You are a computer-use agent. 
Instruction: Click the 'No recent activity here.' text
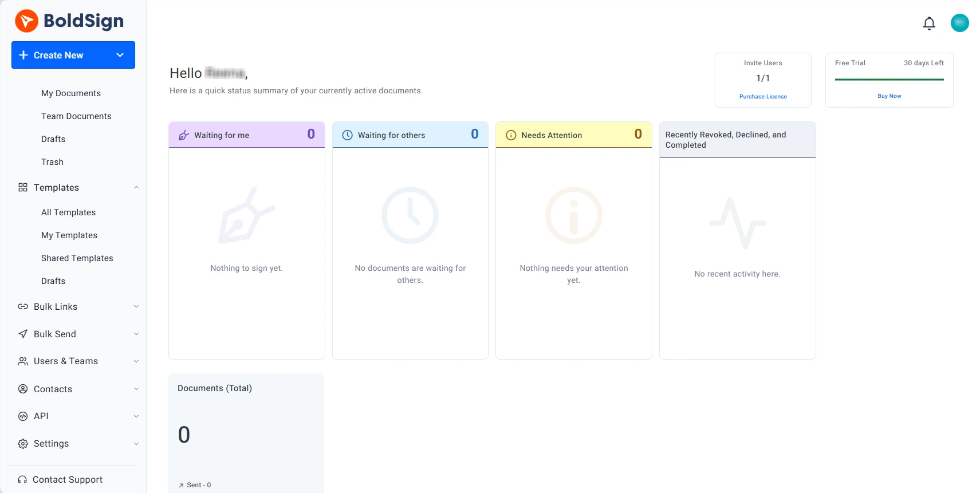(738, 274)
